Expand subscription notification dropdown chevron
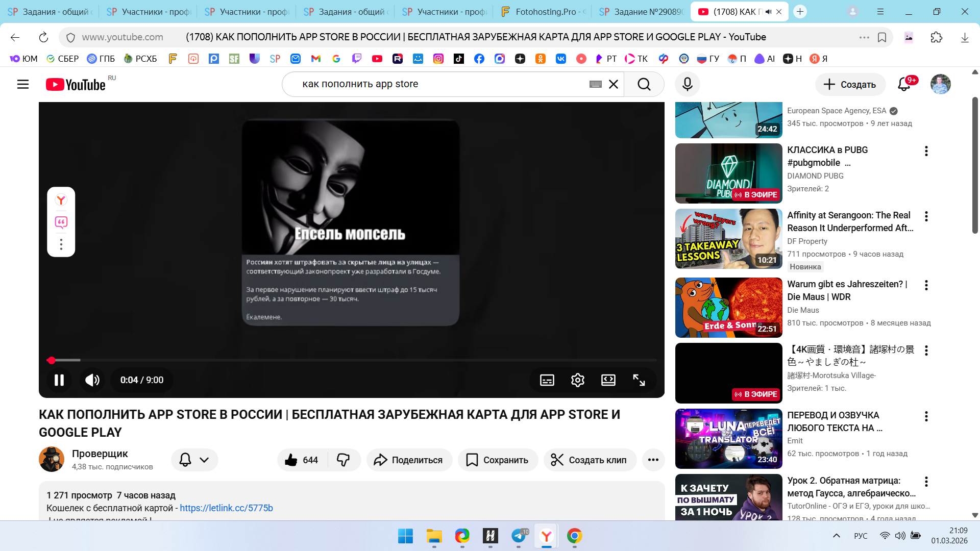 coord(204,460)
